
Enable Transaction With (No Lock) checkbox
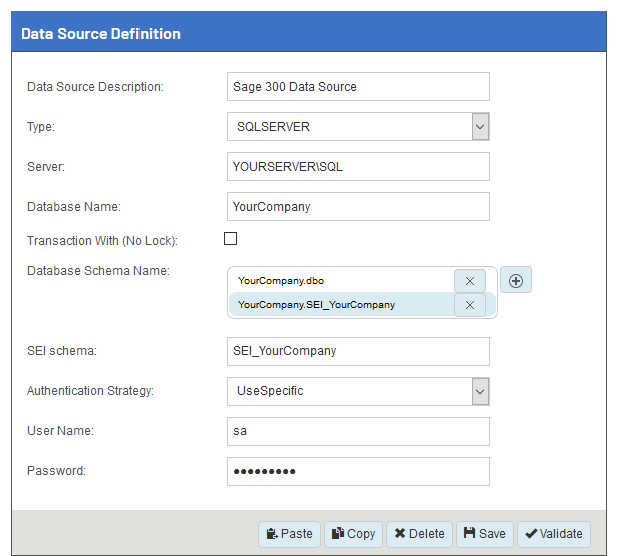coord(231,239)
